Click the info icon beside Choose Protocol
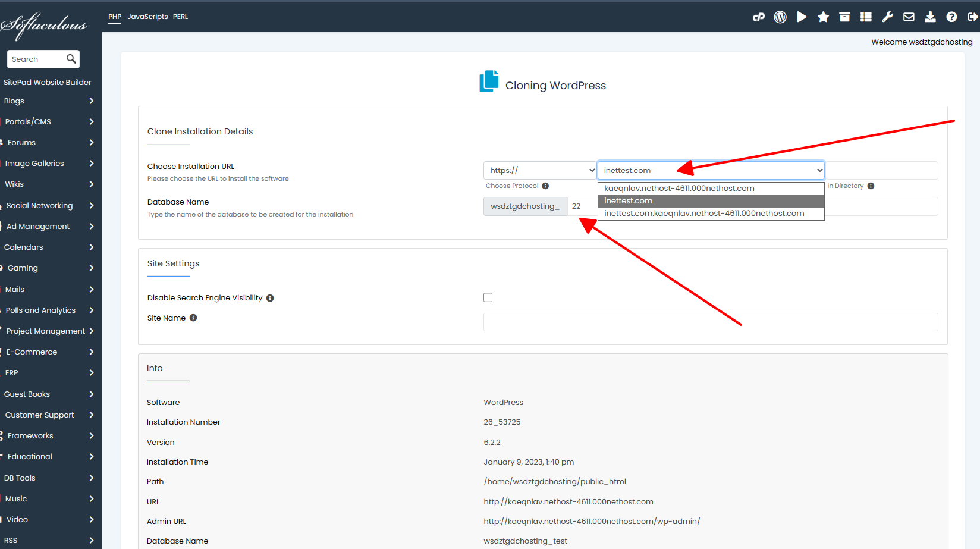This screenshot has width=980, height=549. click(545, 186)
